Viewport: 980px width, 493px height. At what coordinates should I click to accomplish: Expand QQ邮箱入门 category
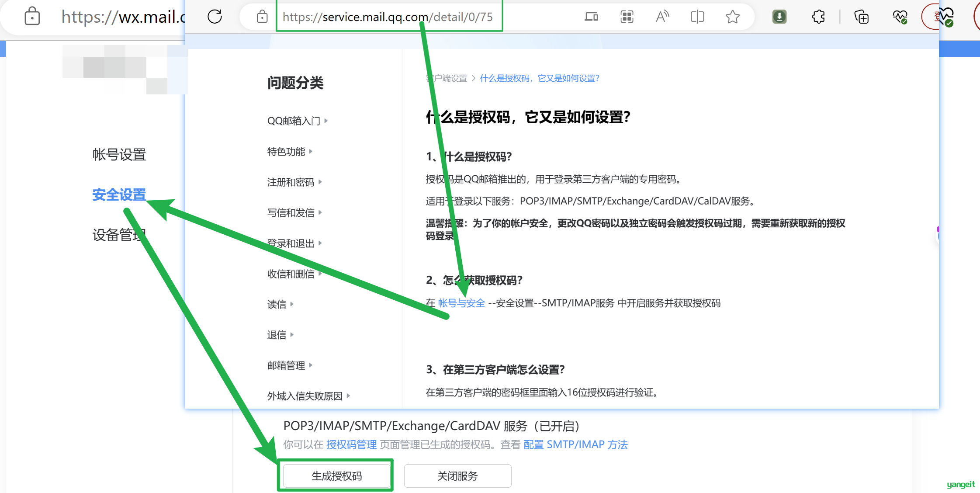297,121
